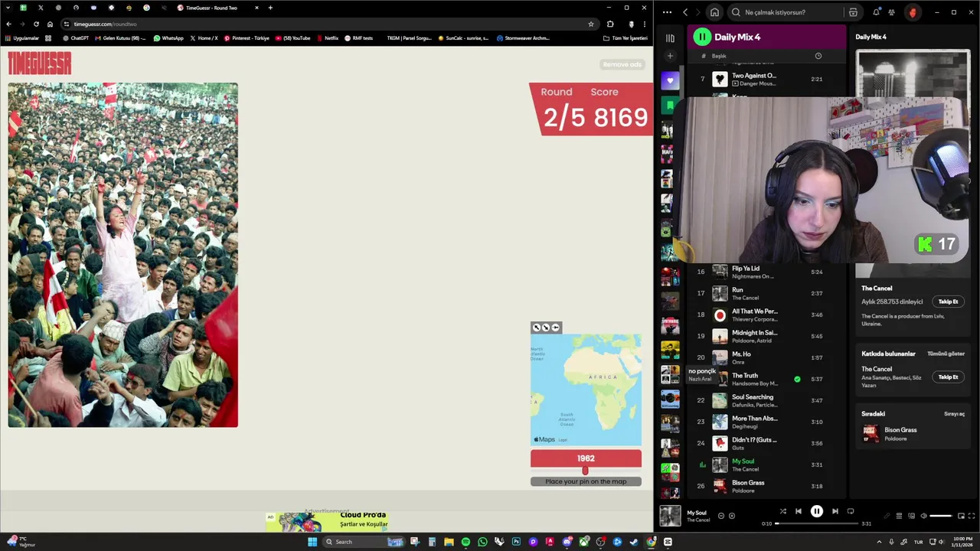Image resolution: width=980 pixels, height=551 pixels.
Task: Click the TimeGuessr mini map
Action: point(586,390)
